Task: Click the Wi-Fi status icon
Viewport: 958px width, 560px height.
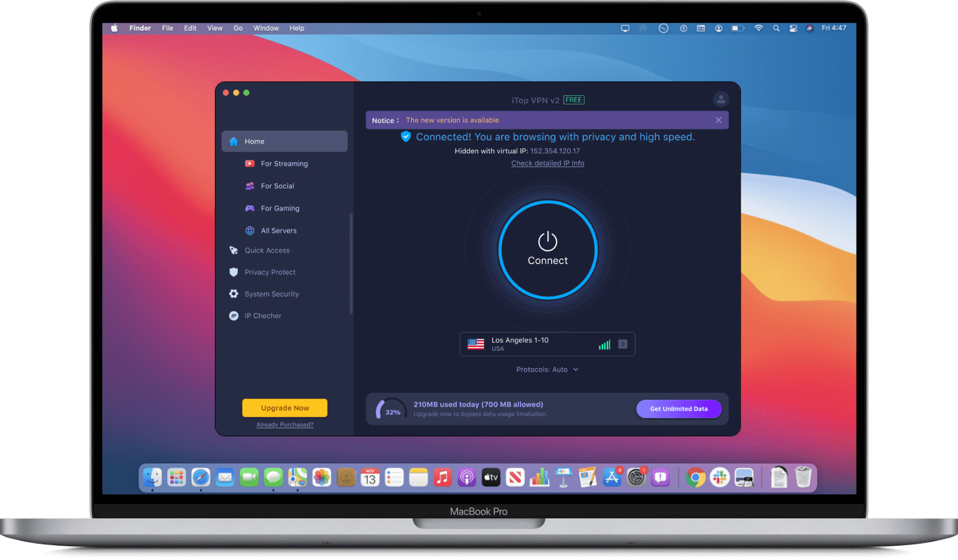Action: 758,28
